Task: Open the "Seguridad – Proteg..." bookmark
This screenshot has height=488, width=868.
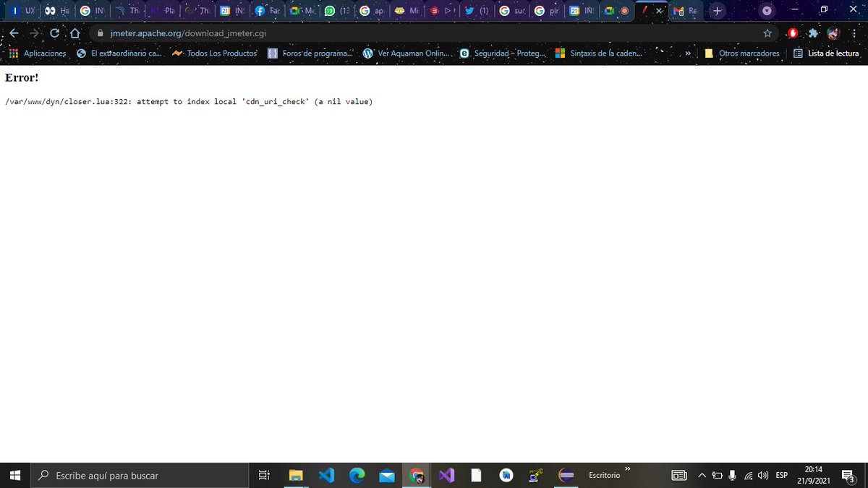Action: click(503, 53)
